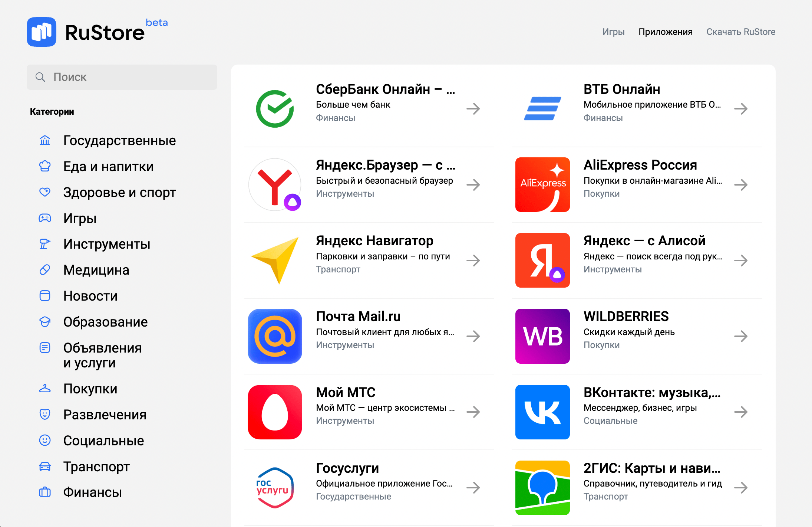Image resolution: width=812 pixels, height=527 pixels.
Task: Click the Здоровье и спорт heart icon
Action: pos(45,192)
